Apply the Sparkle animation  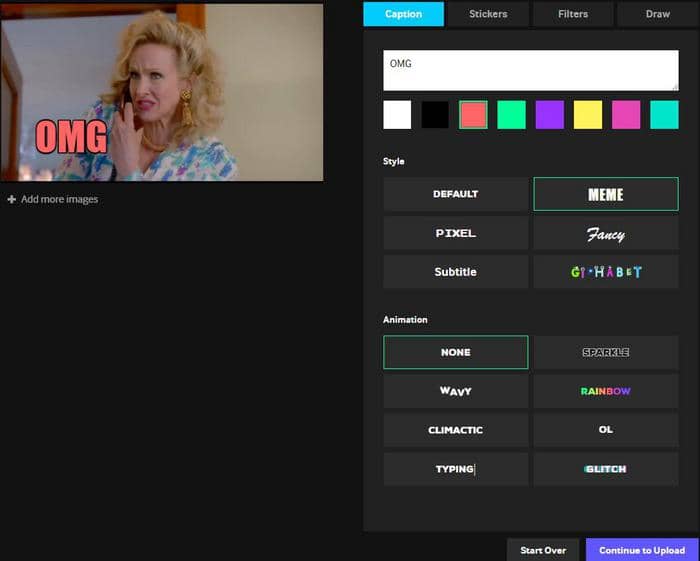[606, 352]
